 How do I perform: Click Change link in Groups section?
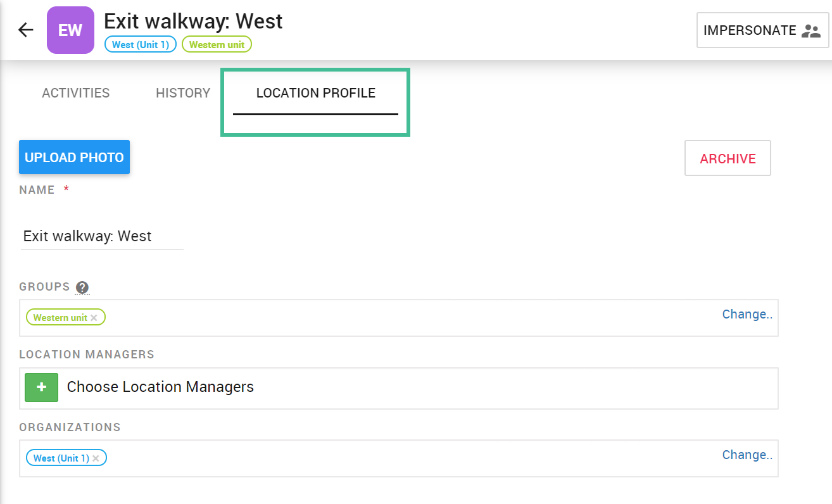pyautogui.click(x=747, y=314)
